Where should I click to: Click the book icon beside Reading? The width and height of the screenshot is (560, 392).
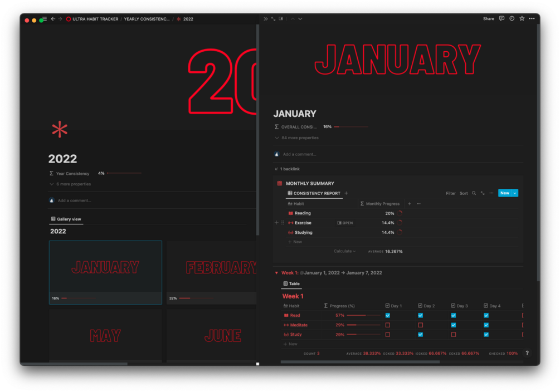[x=291, y=213]
